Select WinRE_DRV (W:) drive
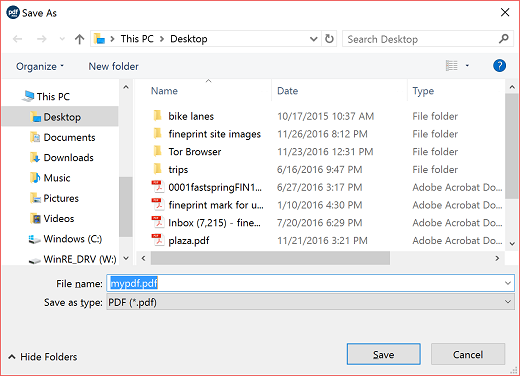Image resolution: width=520 pixels, height=376 pixels. click(x=80, y=259)
